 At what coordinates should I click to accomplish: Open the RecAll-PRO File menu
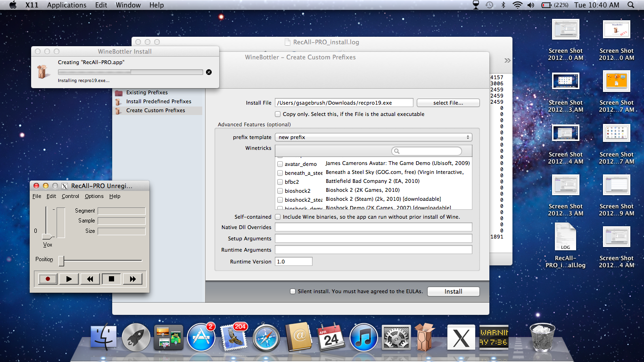[x=37, y=196]
